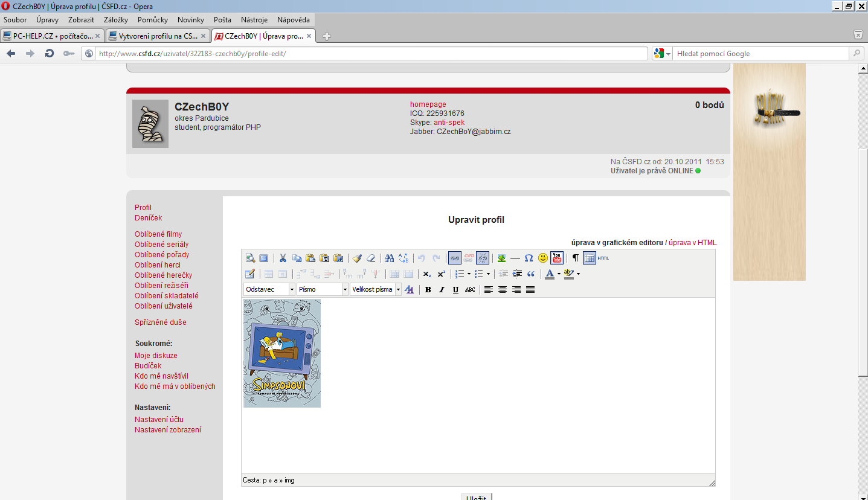Insert a horizontal rule line
The height and width of the screenshot is (500, 868).
(515, 258)
